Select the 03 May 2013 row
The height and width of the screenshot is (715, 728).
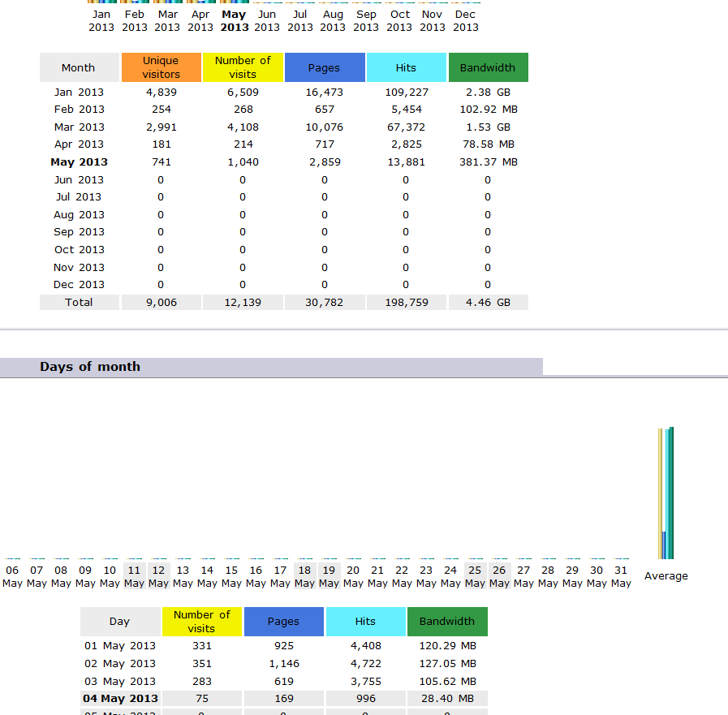(284, 681)
